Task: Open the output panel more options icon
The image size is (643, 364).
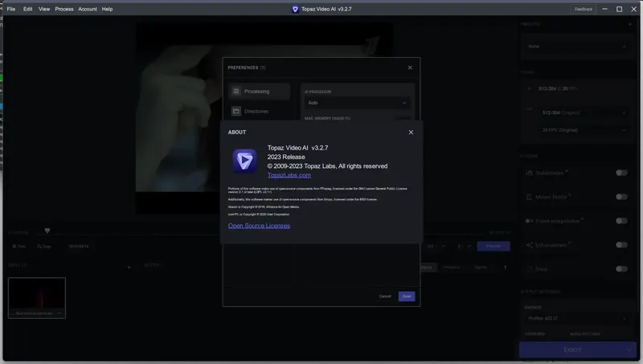Action: (506, 268)
